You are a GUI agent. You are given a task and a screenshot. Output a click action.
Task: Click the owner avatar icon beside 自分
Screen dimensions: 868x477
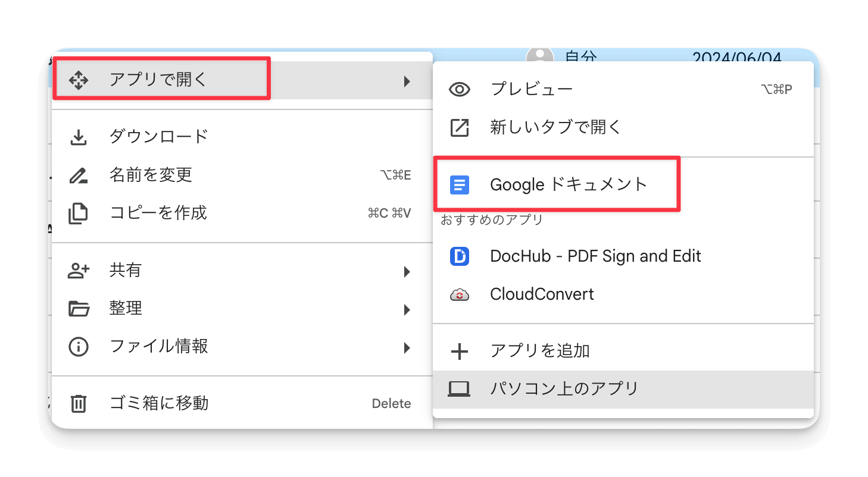[540, 56]
